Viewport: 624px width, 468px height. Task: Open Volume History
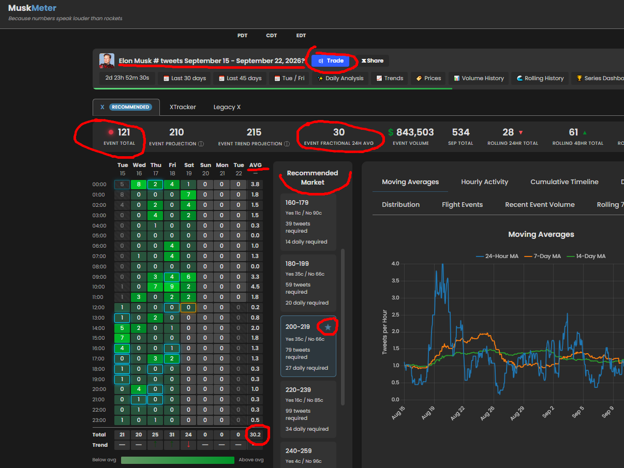pos(479,78)
